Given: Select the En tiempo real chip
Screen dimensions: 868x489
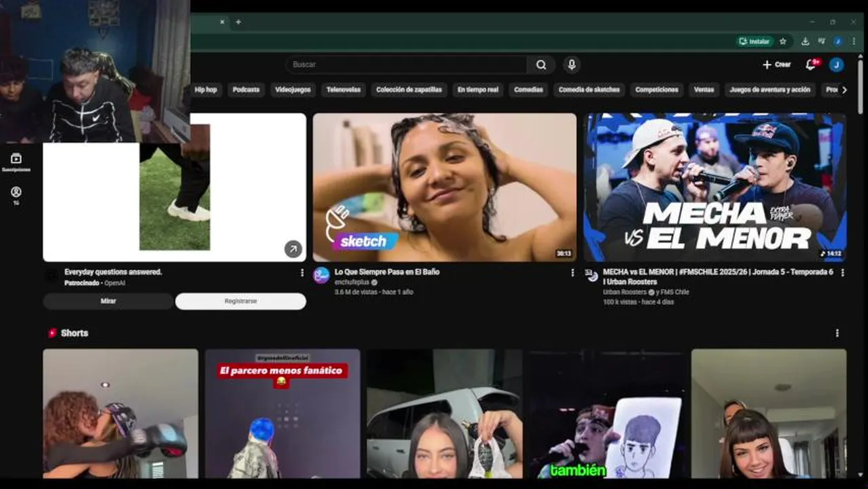Looking at the screenshot, I should pos(477,90).
